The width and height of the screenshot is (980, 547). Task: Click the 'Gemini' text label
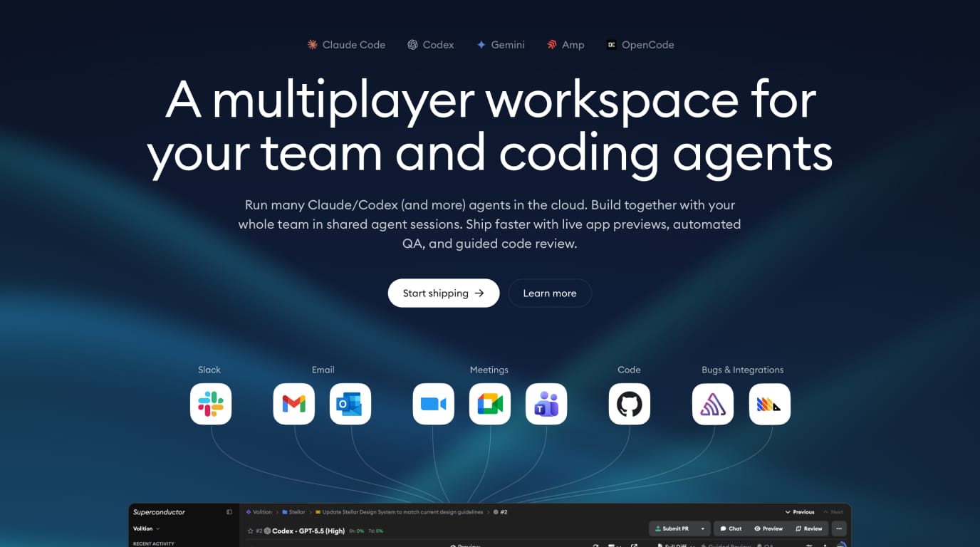[x=508, y=44]
